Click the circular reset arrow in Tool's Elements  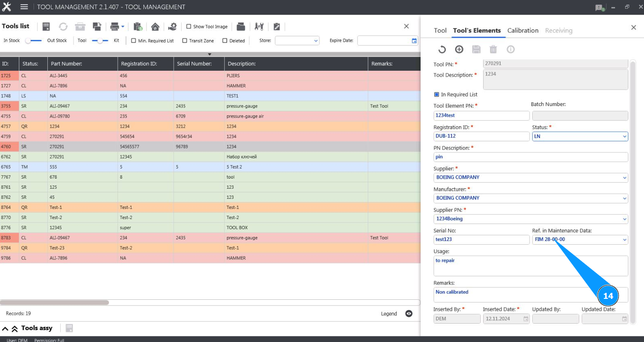coord(442,50)
